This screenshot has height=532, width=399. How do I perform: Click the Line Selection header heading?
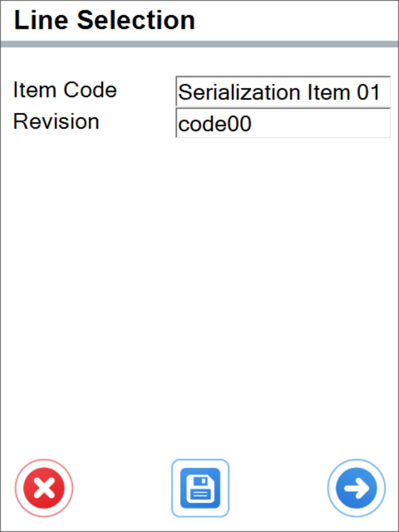pyautogui.click(x=104, y=20)
